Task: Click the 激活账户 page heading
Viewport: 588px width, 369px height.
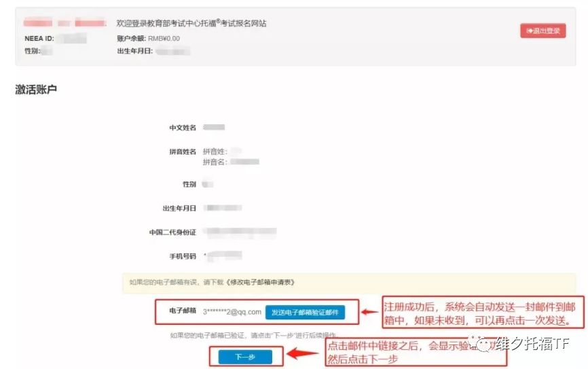Action: tap(36, 90)
